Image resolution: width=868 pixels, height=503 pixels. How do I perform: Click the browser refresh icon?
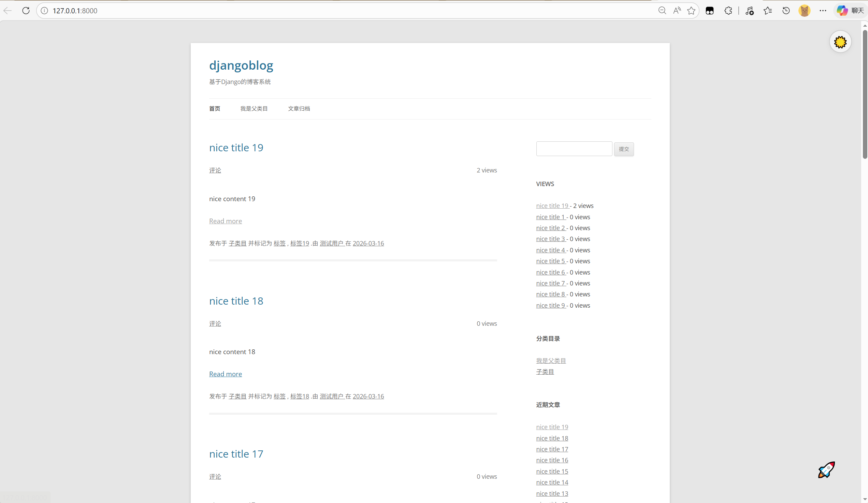coord(26,11)
